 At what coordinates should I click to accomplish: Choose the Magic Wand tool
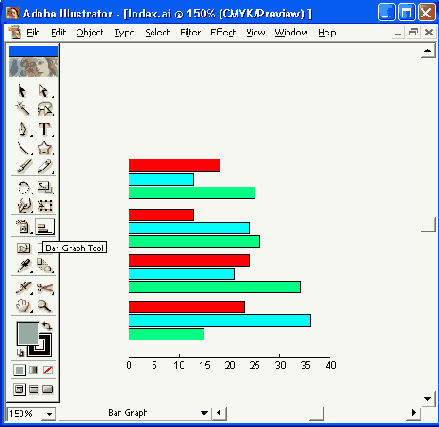[23, 109]
